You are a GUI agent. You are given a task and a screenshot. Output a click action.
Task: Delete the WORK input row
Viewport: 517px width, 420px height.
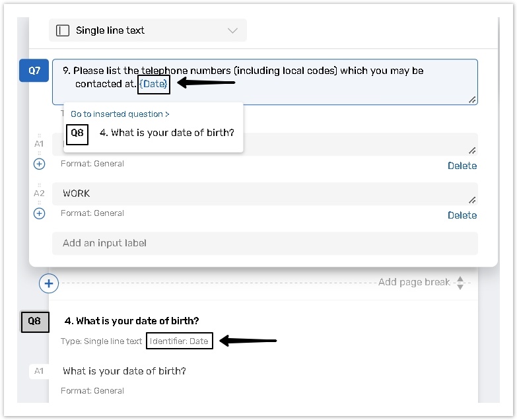click(x=462, y=215)
